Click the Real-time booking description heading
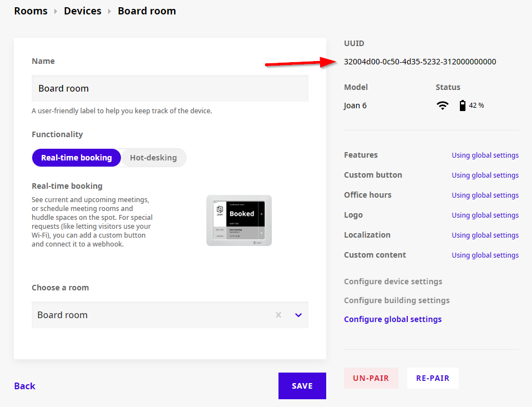The image size is (532, 407). click(67, 186)
